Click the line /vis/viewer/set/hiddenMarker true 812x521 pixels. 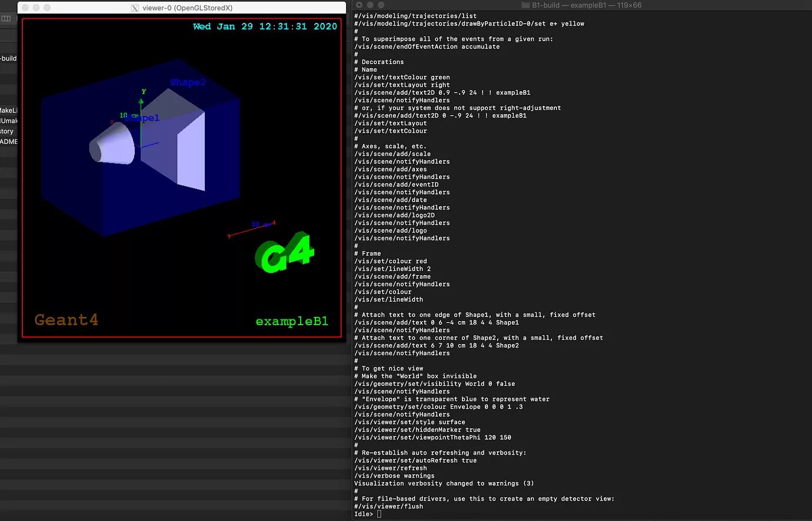click(x=417, y=429)
